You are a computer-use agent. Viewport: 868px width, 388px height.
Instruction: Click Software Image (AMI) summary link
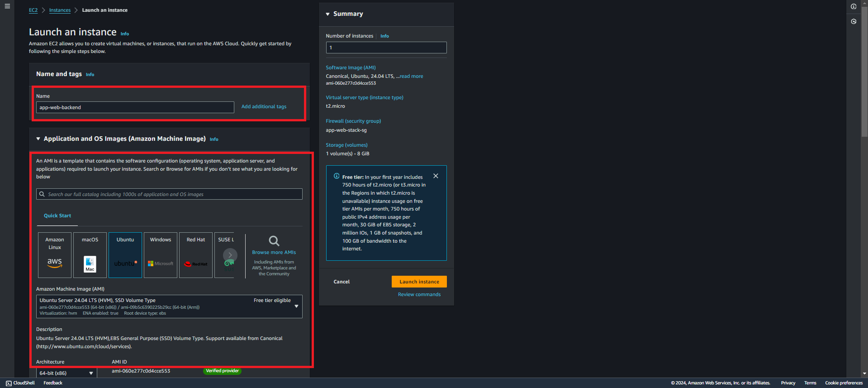point(351,68)
